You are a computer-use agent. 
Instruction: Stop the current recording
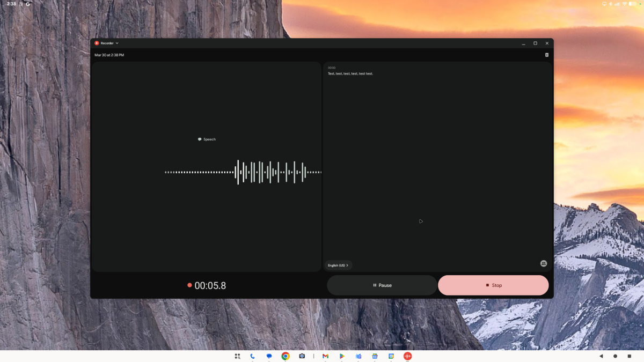point(493,285)
